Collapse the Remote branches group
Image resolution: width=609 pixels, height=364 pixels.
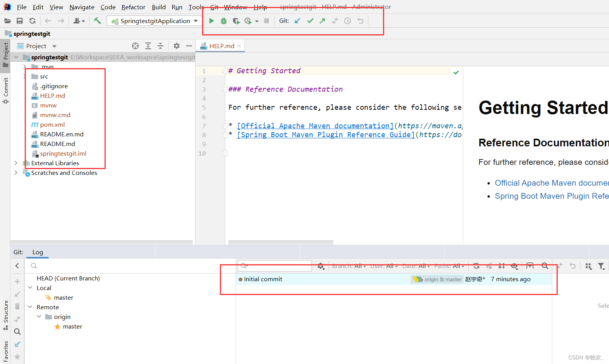point(30,307)
